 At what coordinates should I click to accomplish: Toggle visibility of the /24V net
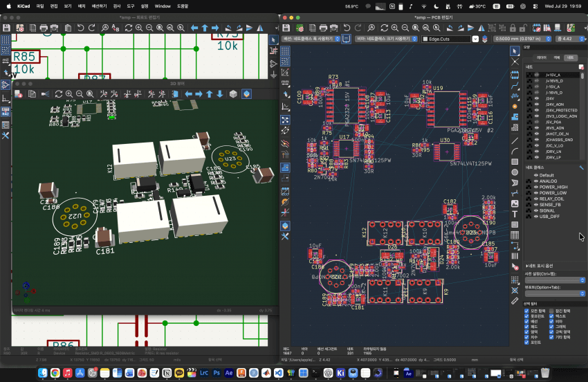(x=536, y=98)
